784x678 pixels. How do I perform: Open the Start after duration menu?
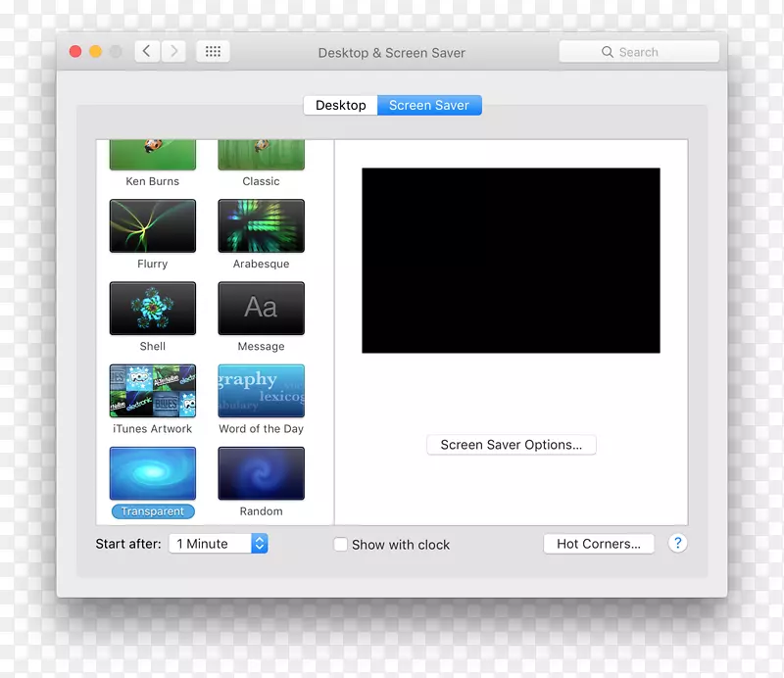pos(209,543)
